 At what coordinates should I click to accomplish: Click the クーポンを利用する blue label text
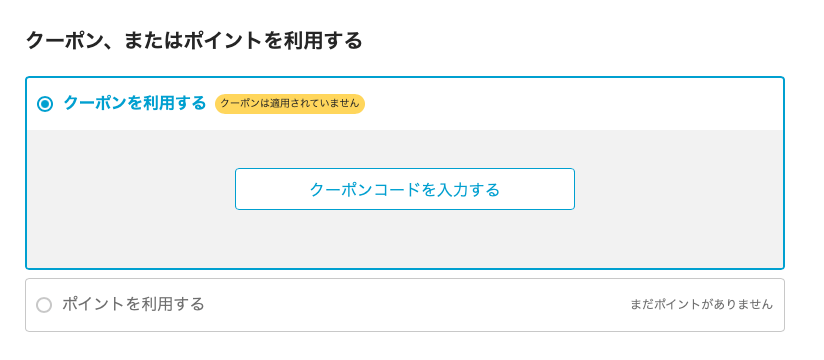[135, 103]
